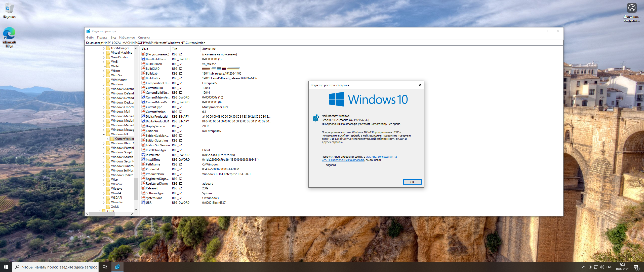The width and height of the screenshot is (644, 272).
Task: Select the DigitalProductId binary icon
Action: coord(143,117)
